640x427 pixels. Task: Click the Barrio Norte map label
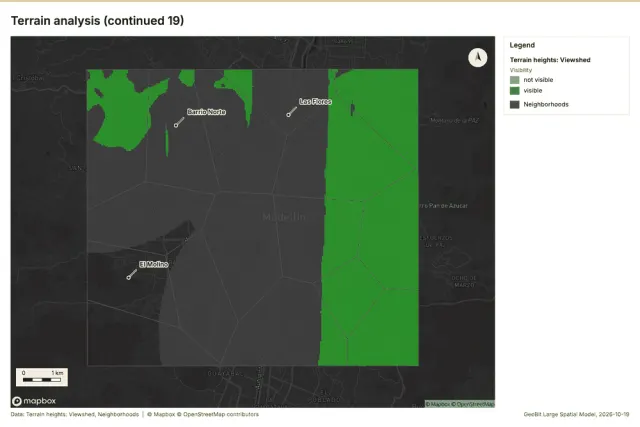206,112
